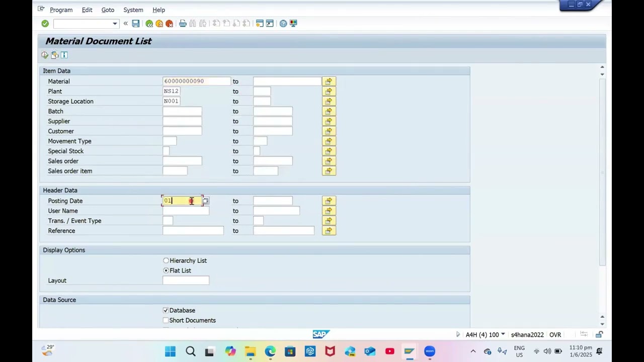This screenshot has height=362, width=644.
Task: Click the Storage Location field showing N001
Action: point(171,101)
